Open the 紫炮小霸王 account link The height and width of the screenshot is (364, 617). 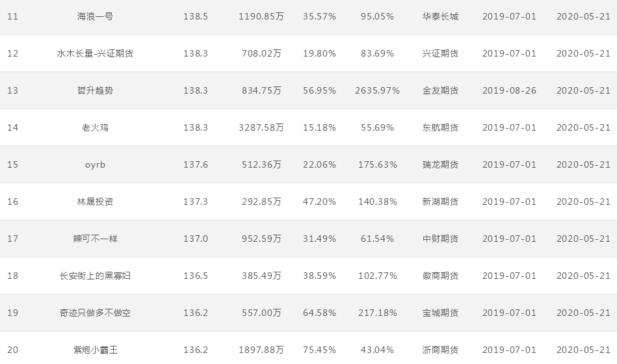click(x=95, y=350)
